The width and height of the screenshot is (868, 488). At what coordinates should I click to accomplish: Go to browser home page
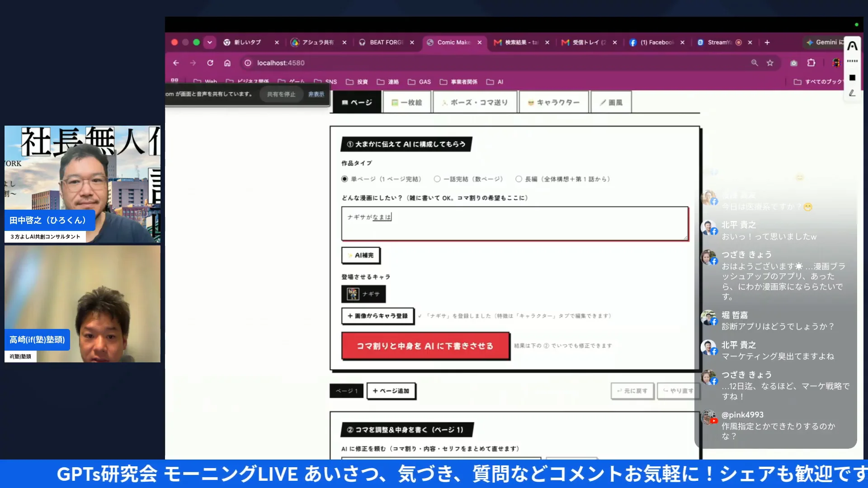pos(227,63)
